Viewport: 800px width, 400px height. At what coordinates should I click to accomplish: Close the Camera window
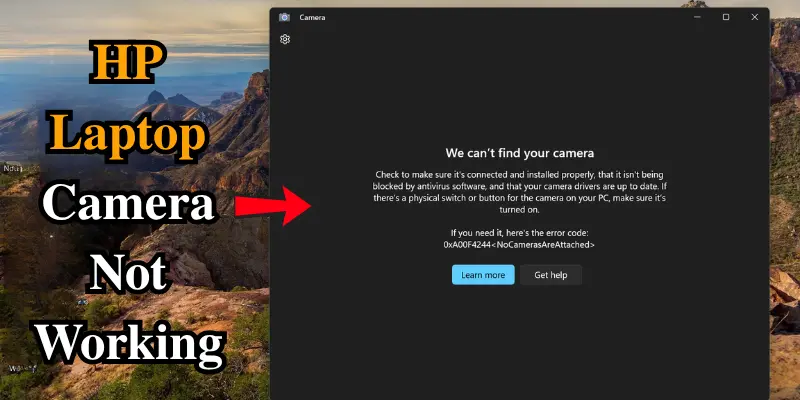[x=755, y=17]
